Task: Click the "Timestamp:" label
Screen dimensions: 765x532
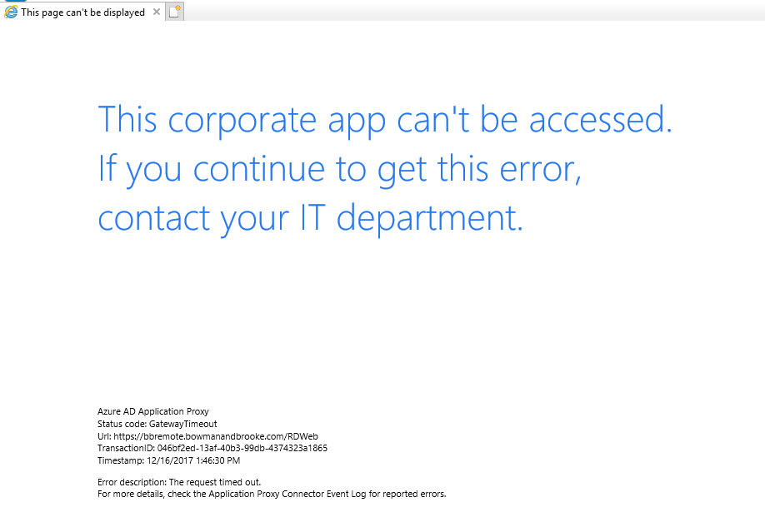Action: coord(121,460)
